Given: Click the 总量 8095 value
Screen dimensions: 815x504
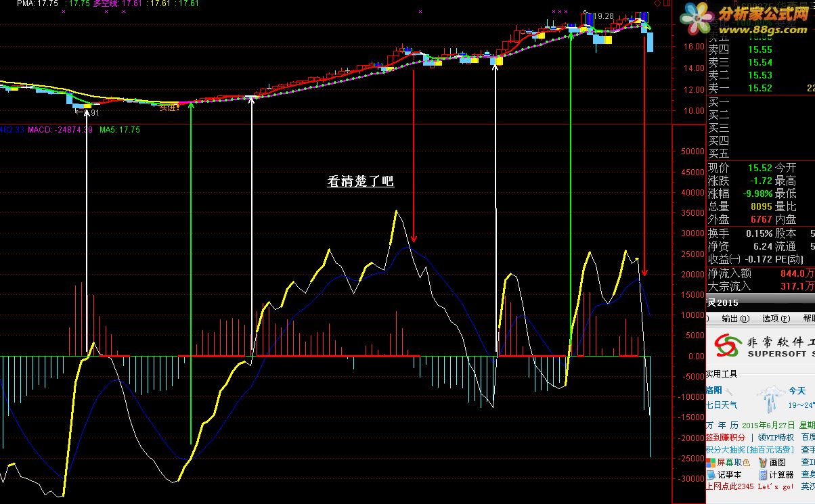Looking at the screenshot, I should click(762, 206).
